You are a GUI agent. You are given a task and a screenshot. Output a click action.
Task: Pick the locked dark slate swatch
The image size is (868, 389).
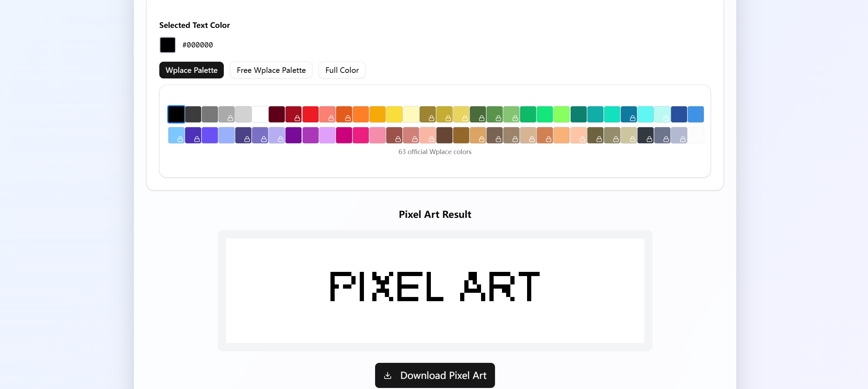[x=646, y=135]
